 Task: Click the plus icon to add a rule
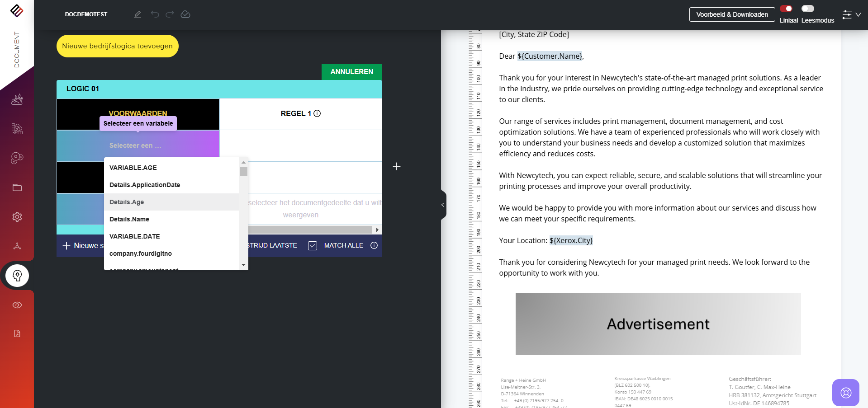coord(397,166)
